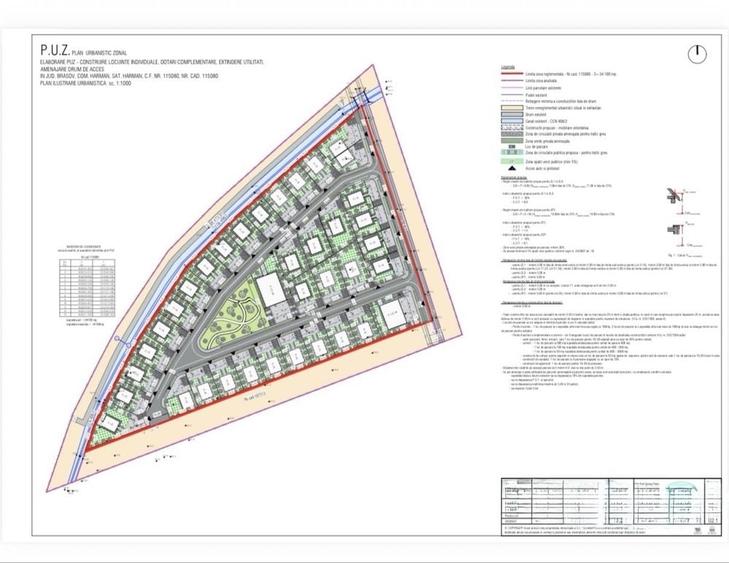Click the 'Legenda' heading
The image size is (729, 563).
tap(507, 67)
